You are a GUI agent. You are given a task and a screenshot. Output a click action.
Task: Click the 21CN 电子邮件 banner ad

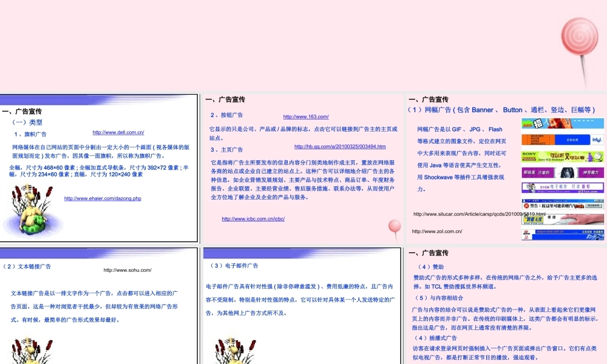coord(563,187)
